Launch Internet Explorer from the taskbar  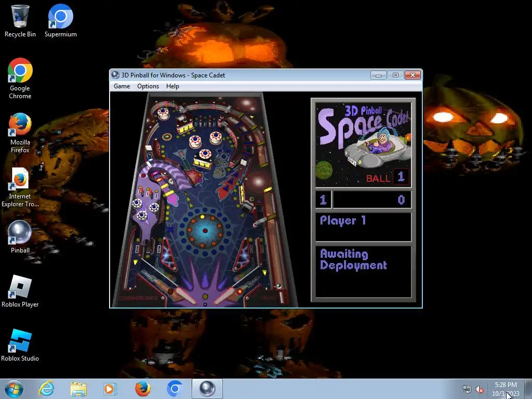click(x=46, y=389)
